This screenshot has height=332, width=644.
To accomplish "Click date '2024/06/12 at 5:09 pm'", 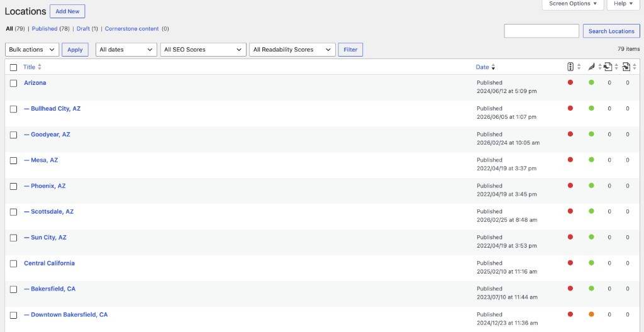I will (506, 91).
